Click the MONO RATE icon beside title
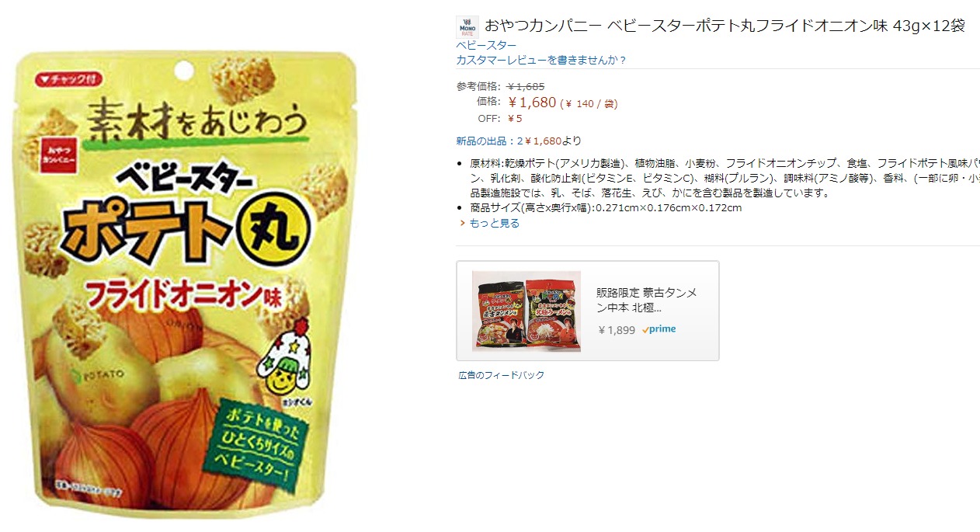980x532 pixels. pyautogui.click(x=467, y=26)
